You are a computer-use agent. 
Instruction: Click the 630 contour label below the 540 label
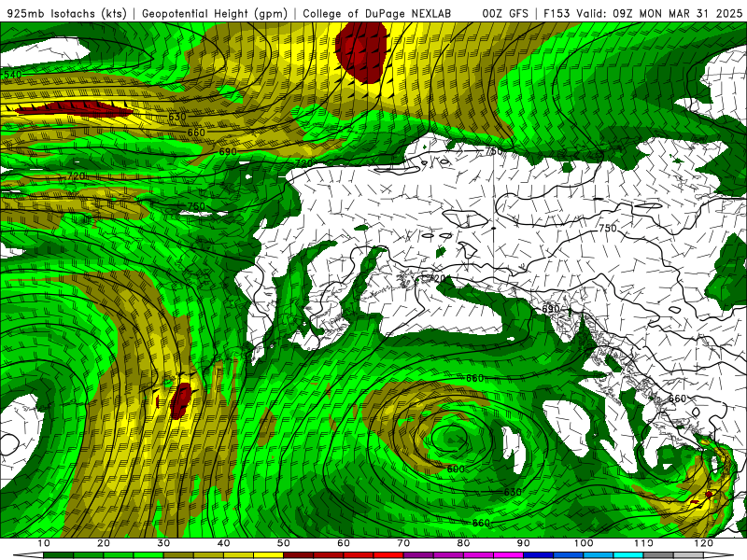[177, 117]
